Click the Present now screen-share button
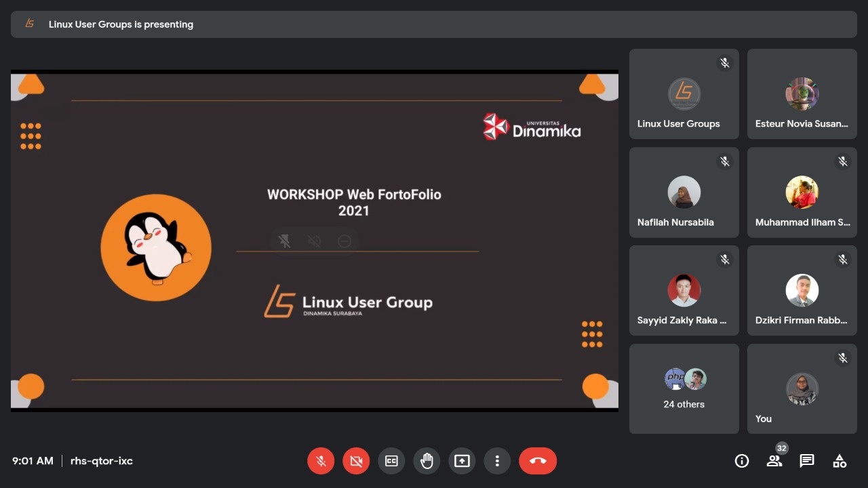Image resolution: width=868 pixels, height=488 pixels. pos(462,461)
